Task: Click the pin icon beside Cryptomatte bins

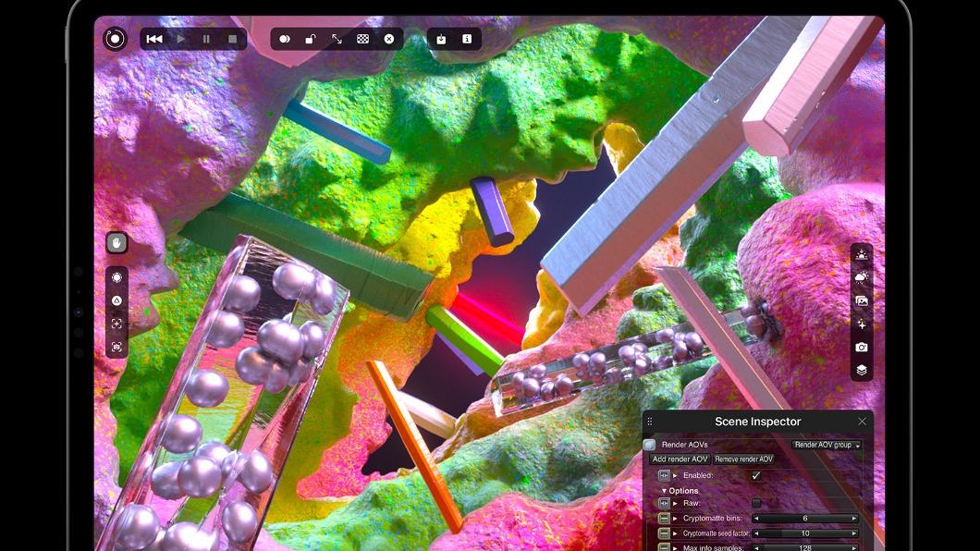Action: pos(664,519)
